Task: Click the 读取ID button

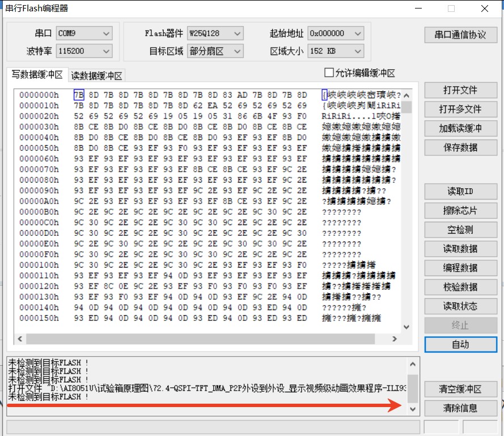Action: pos(460,191)
